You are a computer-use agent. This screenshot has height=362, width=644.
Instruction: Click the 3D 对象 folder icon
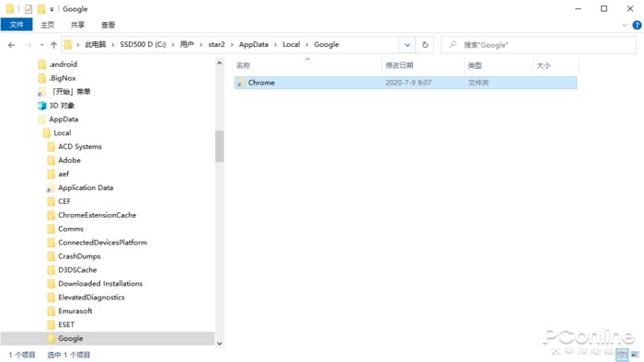pos(41,106)
